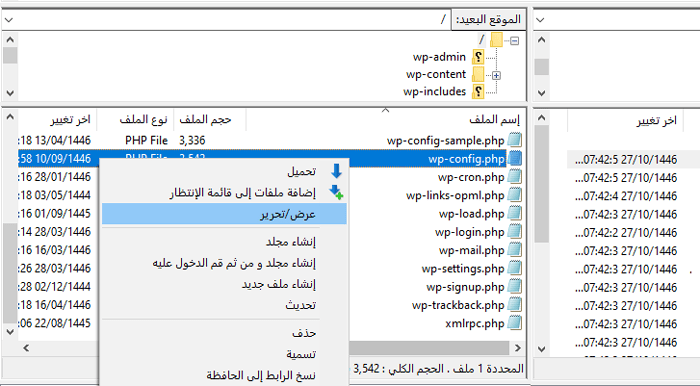The image size is (700, 386).
Task: Click remote tree scrollbar down arrow
Action: pos(10,93)
